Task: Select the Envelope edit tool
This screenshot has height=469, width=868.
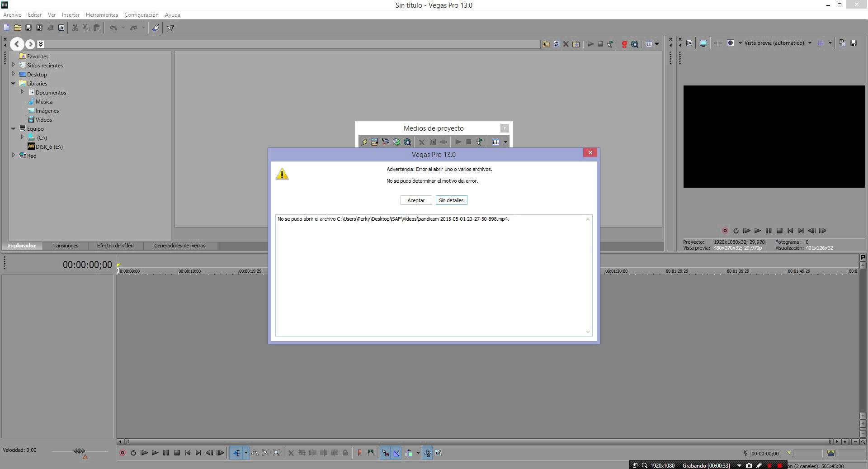Action: 255,453
